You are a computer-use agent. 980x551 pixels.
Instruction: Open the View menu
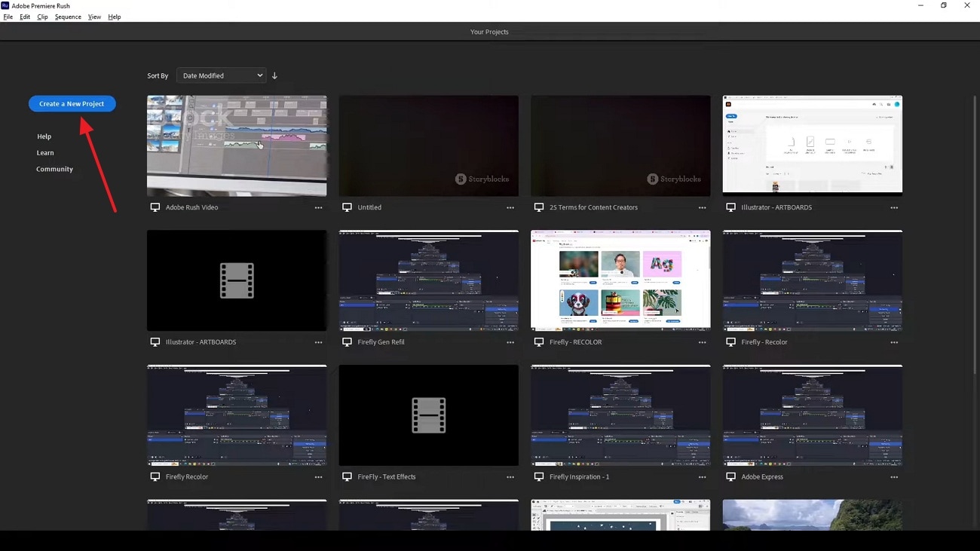pos(94,17)
